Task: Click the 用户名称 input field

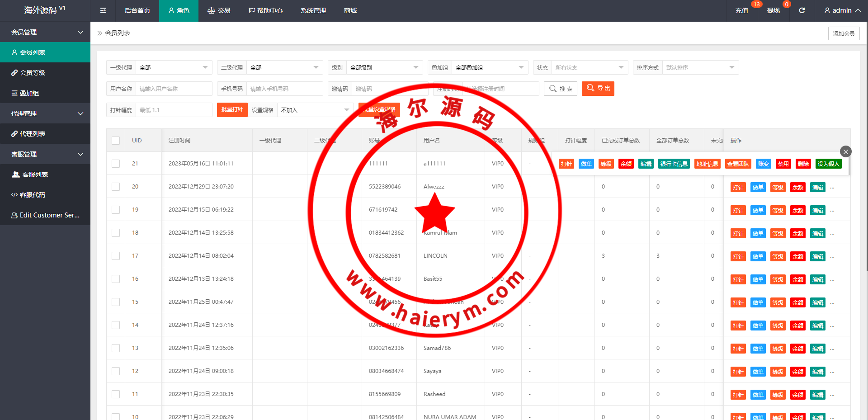Action: [174, 89]
